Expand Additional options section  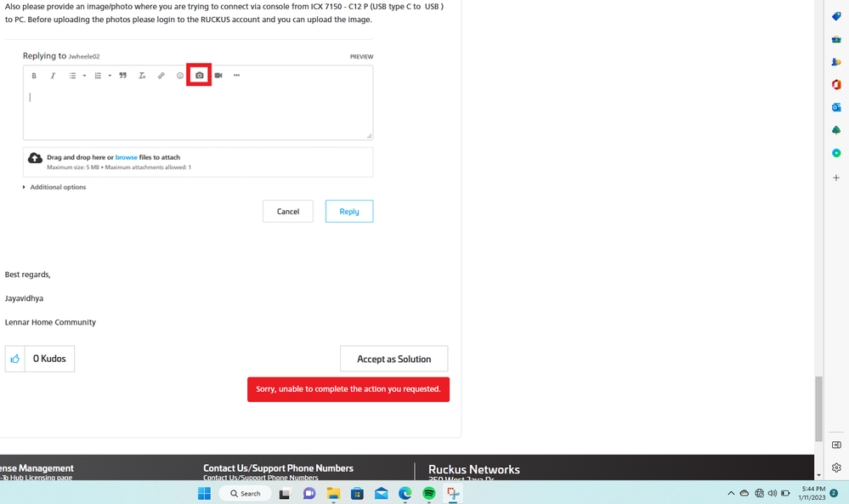(x=54, y=187)
